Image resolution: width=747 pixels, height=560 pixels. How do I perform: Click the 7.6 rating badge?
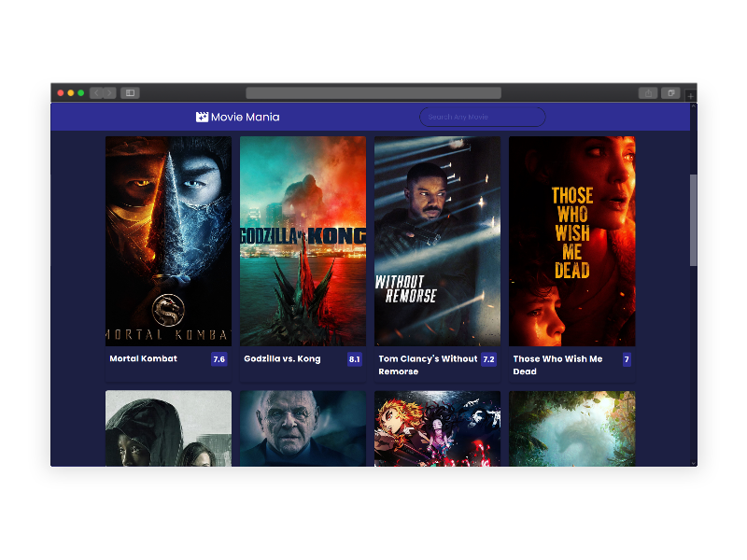pos(219,359)
